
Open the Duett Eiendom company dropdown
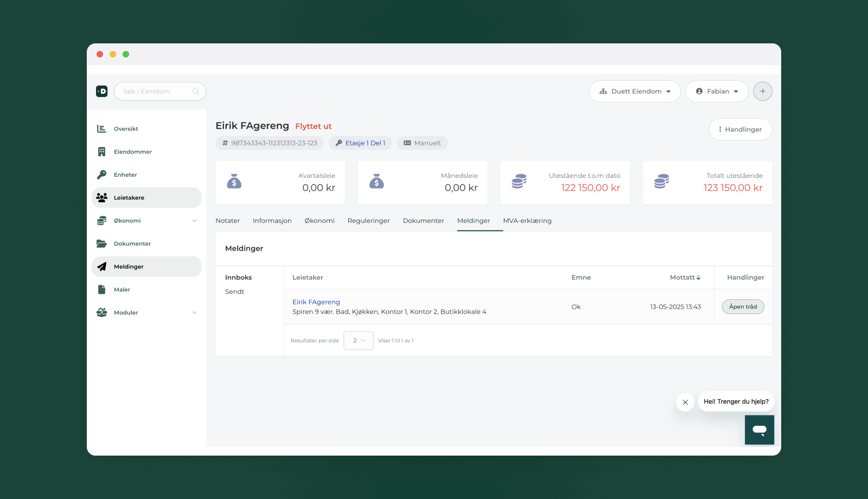[x=635, y=91]
